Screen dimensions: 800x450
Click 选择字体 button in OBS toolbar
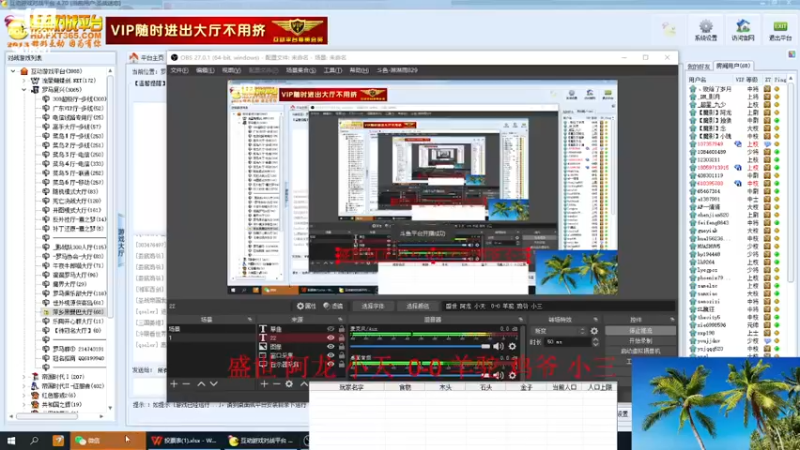[372, 306]
